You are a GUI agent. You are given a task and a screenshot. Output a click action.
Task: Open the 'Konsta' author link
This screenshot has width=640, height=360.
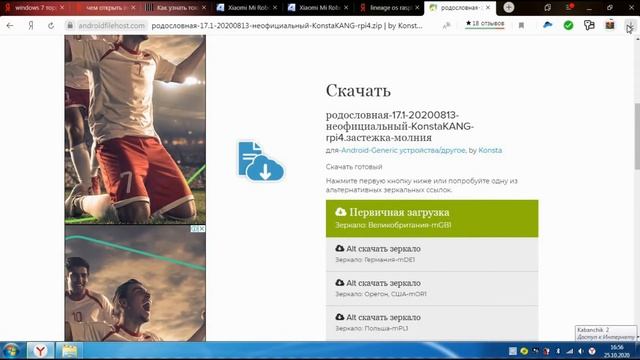click(x=490, y=150)
